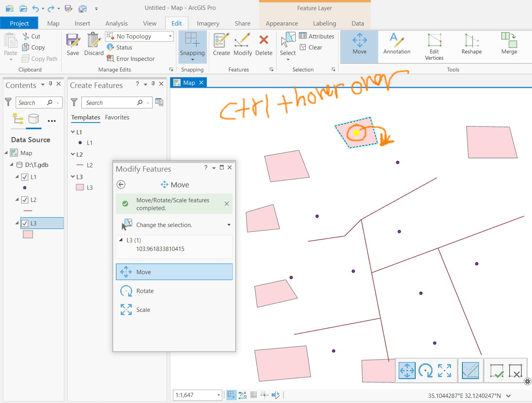Open the Attributes pane
Screen dimensions: 532x403
pyautogui.click(x=317, y=36)
